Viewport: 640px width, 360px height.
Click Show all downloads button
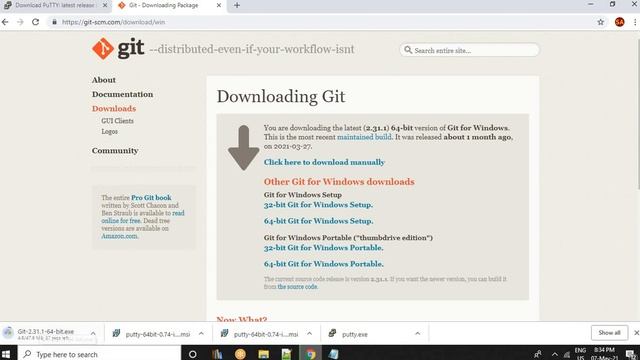click(609, 333)
